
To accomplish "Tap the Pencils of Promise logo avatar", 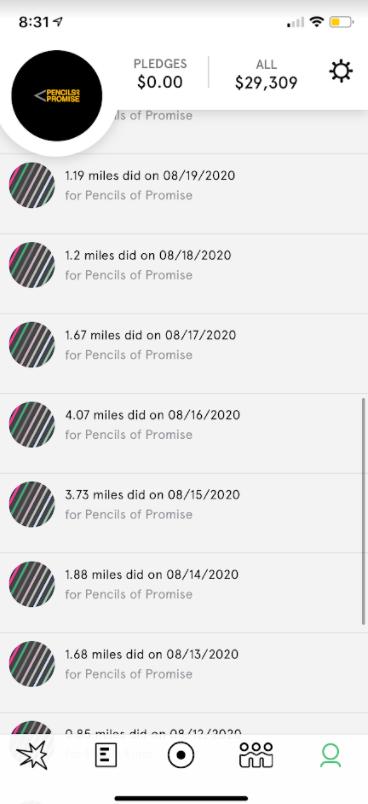I will [x=57, y=95].
